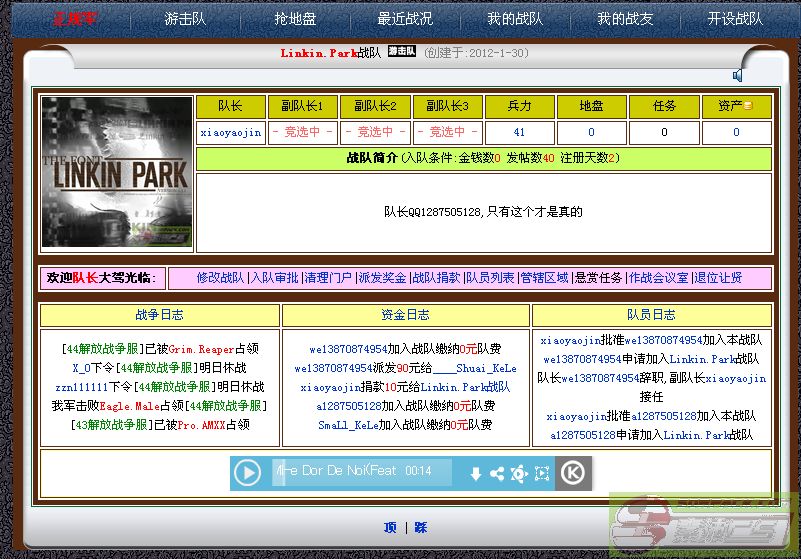Click the Linkin Park team logo image
Screen dimensions: 801x559
coord(116,173)
